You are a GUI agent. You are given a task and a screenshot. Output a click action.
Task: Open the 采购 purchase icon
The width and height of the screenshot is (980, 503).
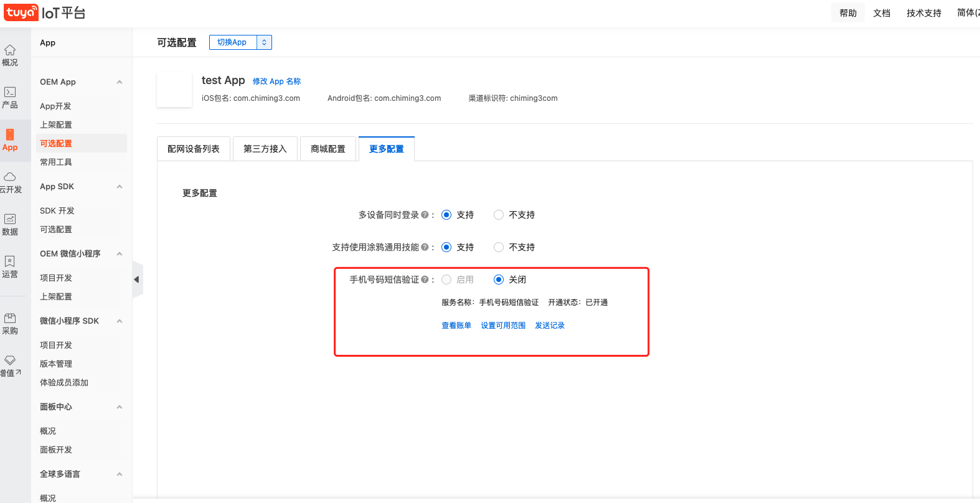(10, 319)
